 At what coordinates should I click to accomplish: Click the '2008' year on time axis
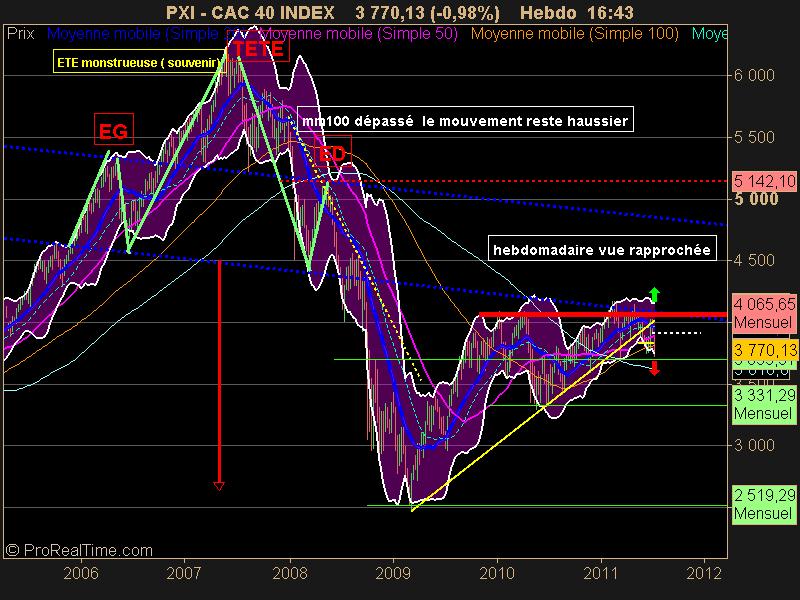click(x=290, y=573)
